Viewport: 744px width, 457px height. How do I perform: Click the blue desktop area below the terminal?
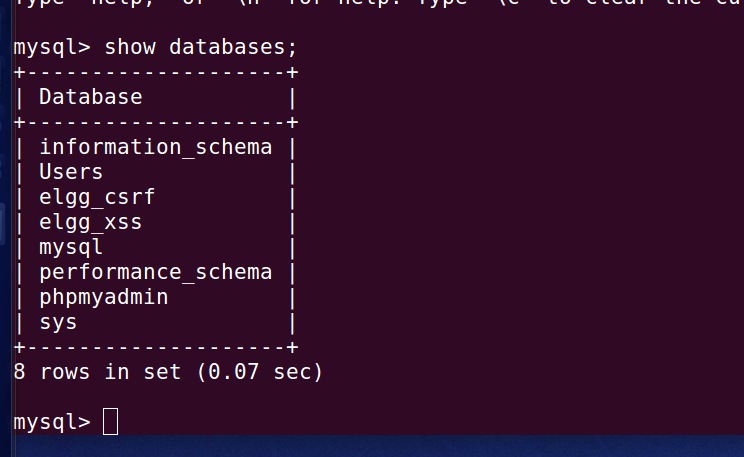[380, 446]
